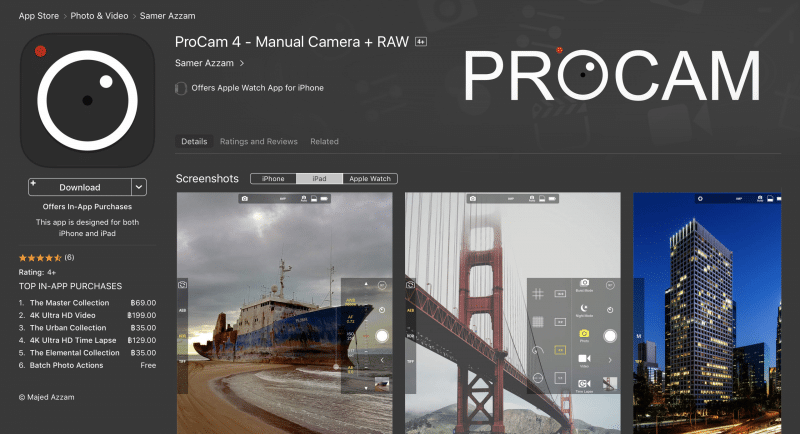The image size is (800, 434).
Task: Click white shutter button in bridge screenshot
Action: coord(610,336)
